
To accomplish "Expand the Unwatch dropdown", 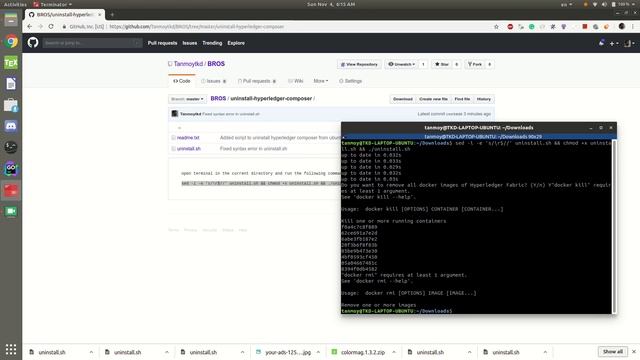I will click(401, 64).
